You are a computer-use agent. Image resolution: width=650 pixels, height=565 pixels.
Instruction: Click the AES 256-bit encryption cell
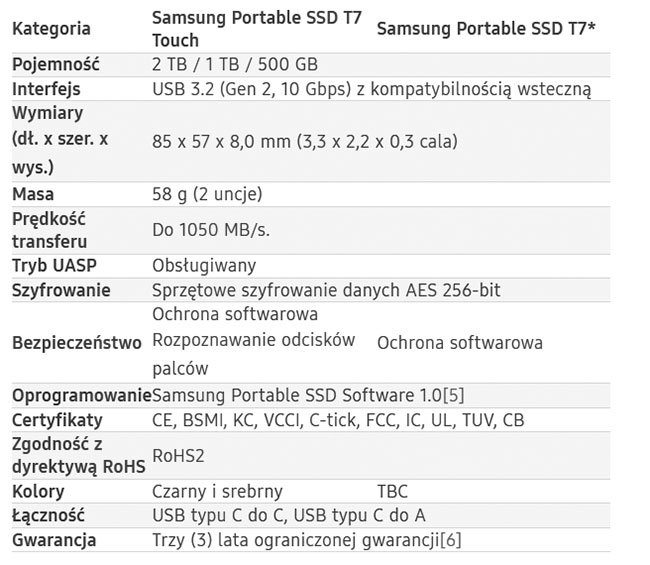326,290
